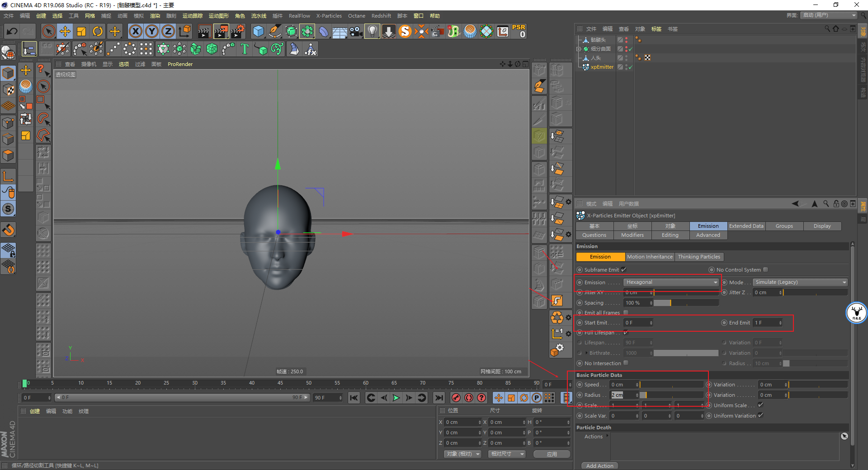Expand the 细分曲面 tree node
868x470 pixels.
pyautogui.click(x=579, y=49)
